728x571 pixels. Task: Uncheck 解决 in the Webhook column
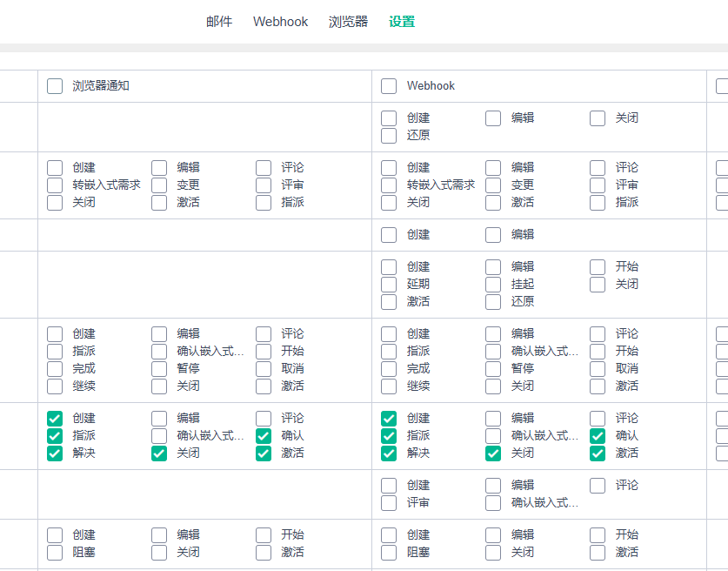click(x=390, y=453)
